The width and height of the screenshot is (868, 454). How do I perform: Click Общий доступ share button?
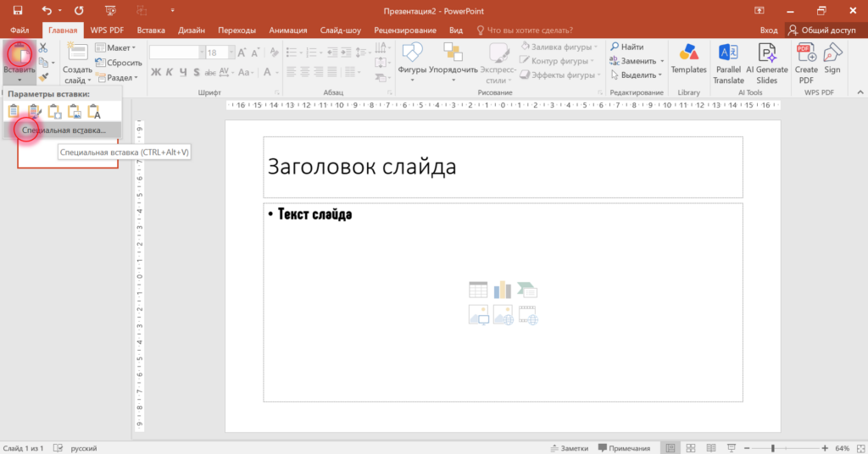(x=822, y=30)
